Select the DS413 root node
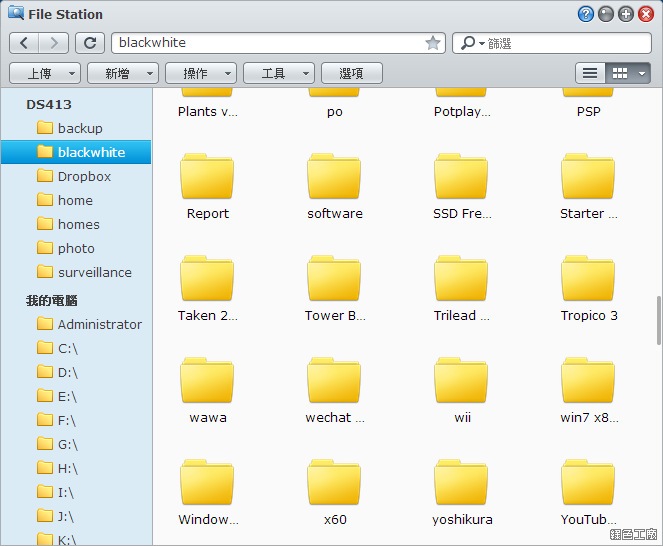Image resolution: width=663 pixels, height=546 pixels. [x=49, y=104]
